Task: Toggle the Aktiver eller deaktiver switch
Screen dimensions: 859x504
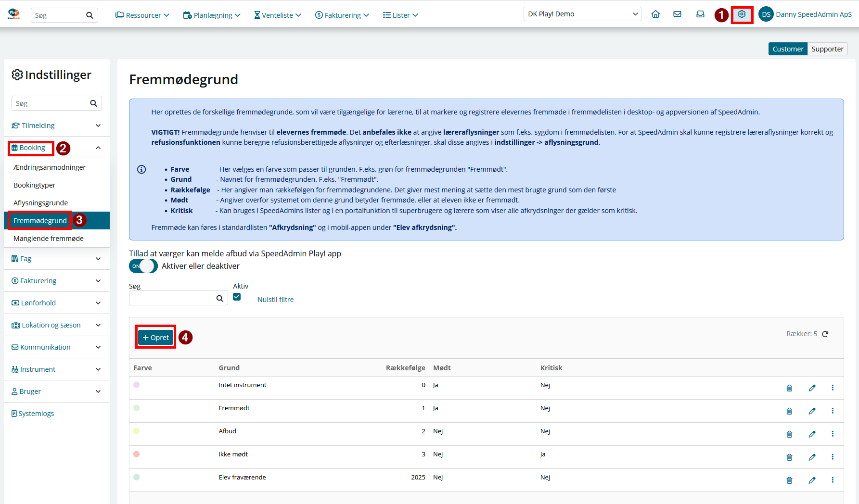Action: pos(143,266)
